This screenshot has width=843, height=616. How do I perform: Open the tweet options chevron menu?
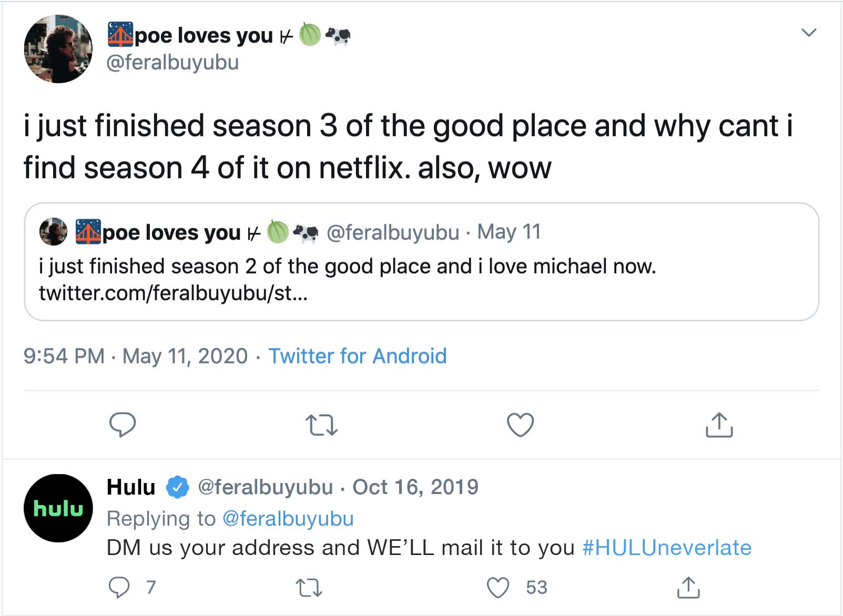[x=808, y=33]
